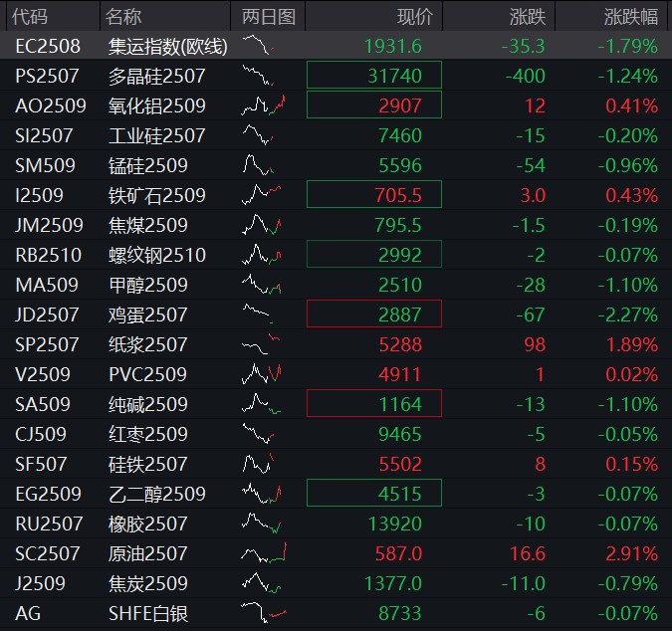
Task: Select the name PVC2509
Action: pos(148,374)
